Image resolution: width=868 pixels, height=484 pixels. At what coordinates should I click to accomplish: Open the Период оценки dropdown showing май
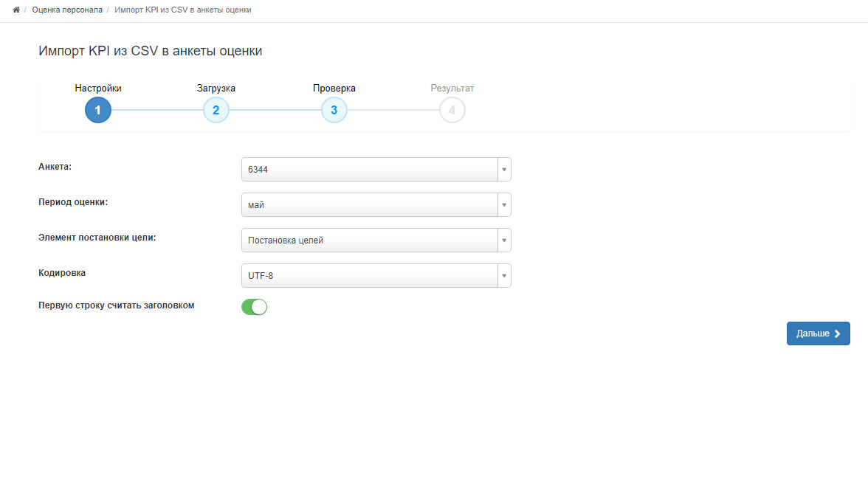point(376,204)
